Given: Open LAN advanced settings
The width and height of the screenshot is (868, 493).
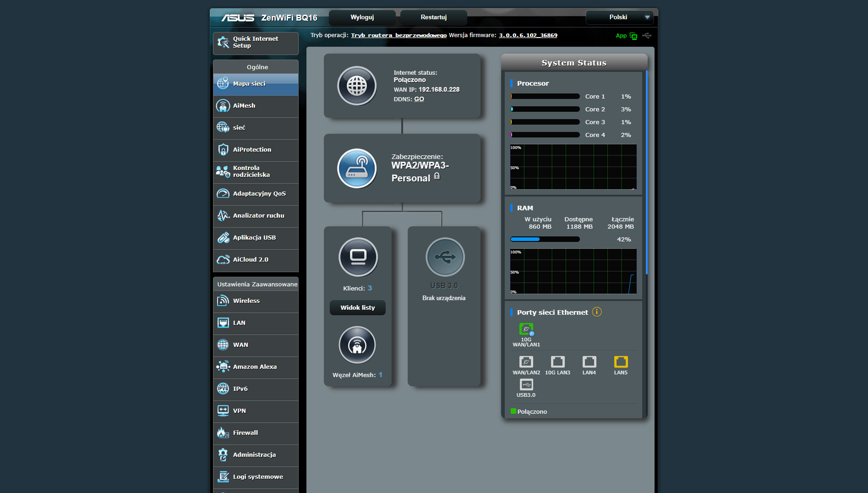Looking at the screenshot, I should [256, 323].
